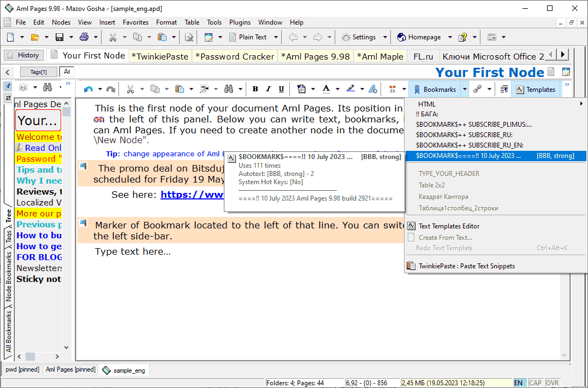Switch to the *TwinkiePaste tab
Image resolution: width=588 pixels, height=388 pixels.
pyautogui.click(x=160, y=56)
